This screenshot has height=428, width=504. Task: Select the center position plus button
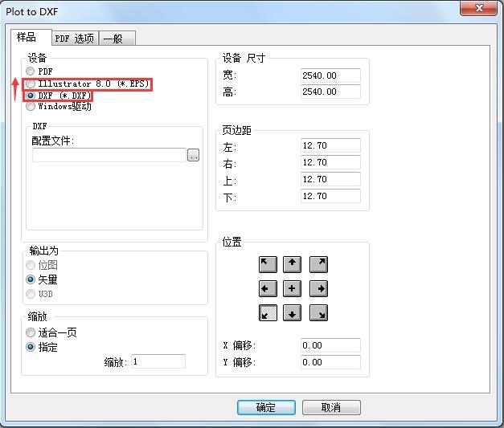point(293,288)
